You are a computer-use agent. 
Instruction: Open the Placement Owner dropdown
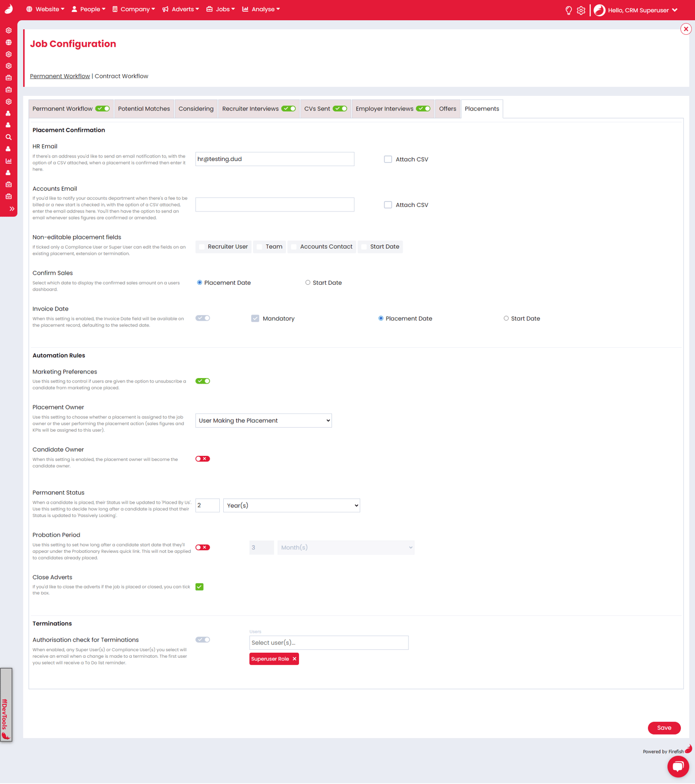tap(263, 420)
